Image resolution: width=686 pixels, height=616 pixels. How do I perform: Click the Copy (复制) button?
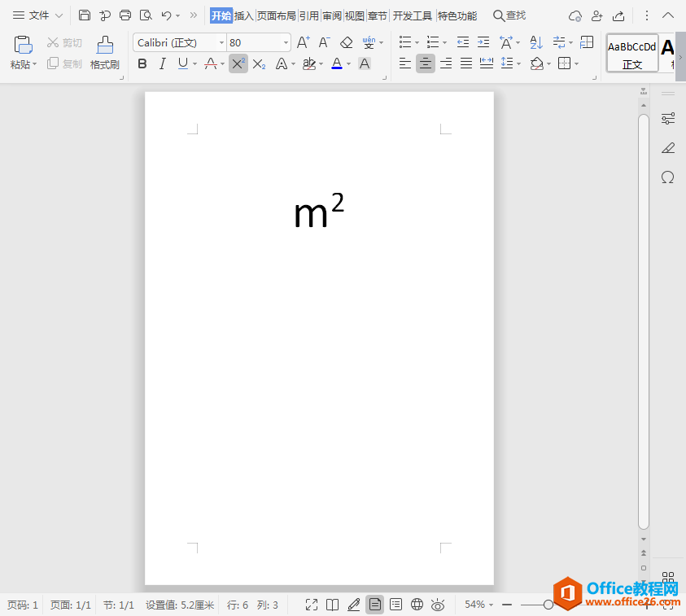pos(64,63)
